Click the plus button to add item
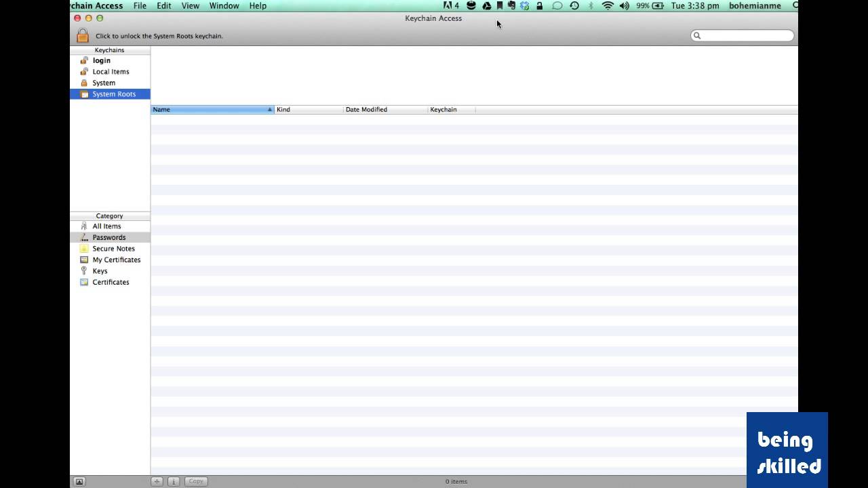Screen dimensions: 868x488 click(157, 481)
